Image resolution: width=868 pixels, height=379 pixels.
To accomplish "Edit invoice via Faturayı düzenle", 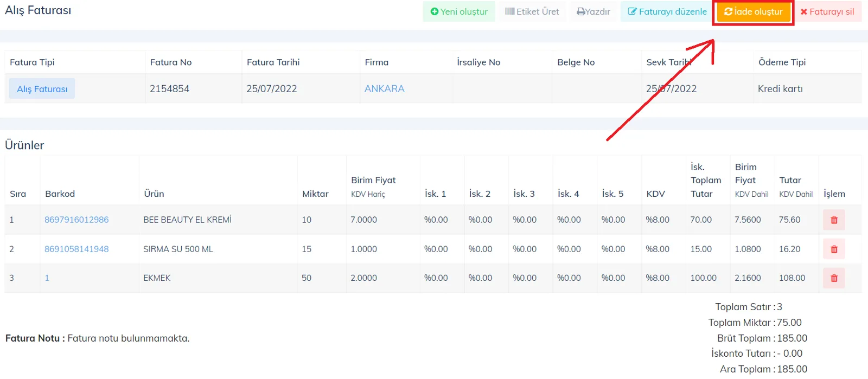I will (667, 11).
